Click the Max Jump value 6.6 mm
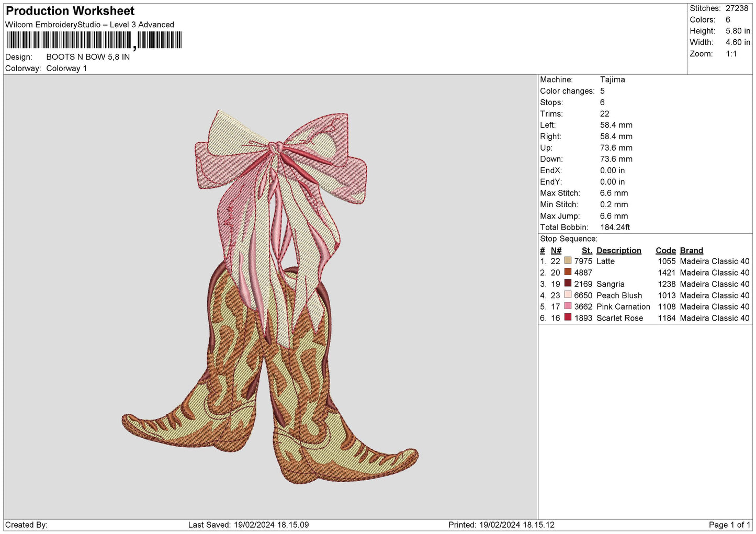The image size is (756, 534). pyautogui.click(x=614, y=216)
